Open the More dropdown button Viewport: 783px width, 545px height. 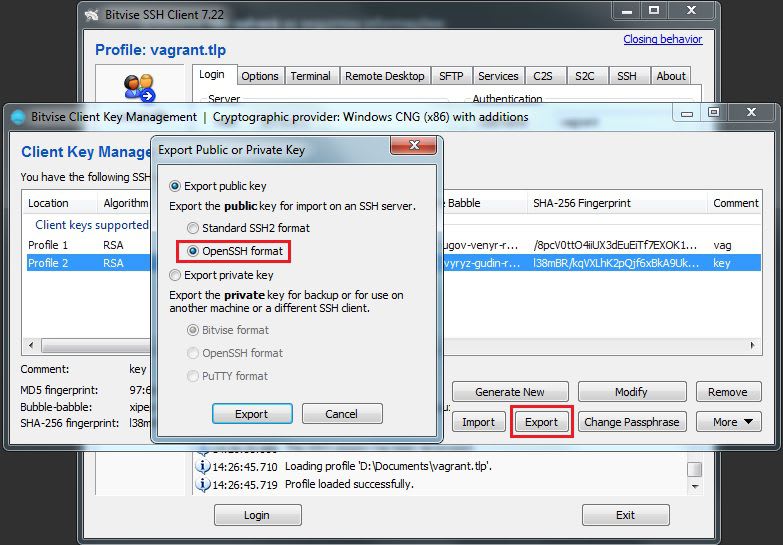pyautogui.click(x=729, y=422)
